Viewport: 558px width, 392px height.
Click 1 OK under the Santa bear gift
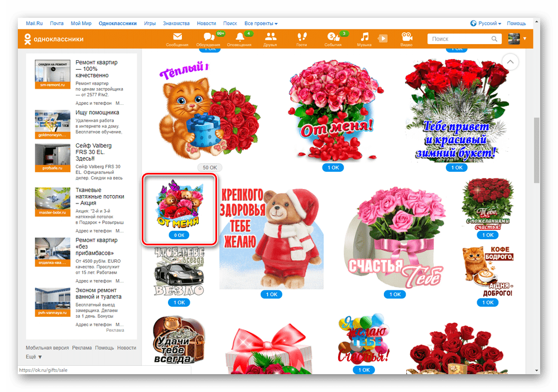[x=272, y=294]
